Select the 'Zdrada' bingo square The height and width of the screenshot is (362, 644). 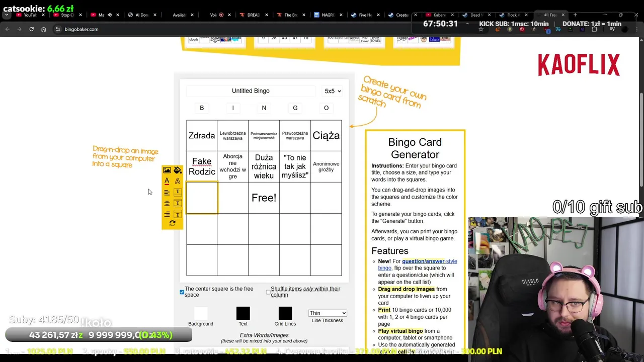point(202,136)
